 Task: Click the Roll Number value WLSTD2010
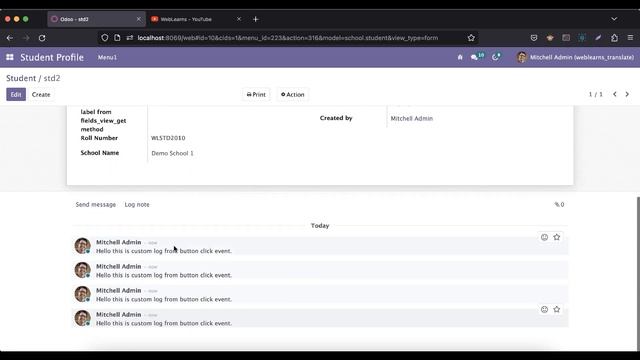168,138
